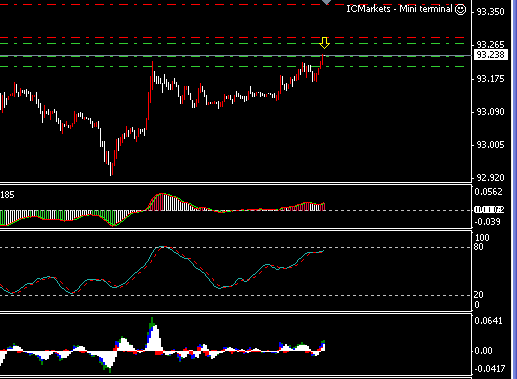Image resolution: width=517 pixels, height=379 pixels.
Task: Click the 93.090 price scale label
Action: 490,112
